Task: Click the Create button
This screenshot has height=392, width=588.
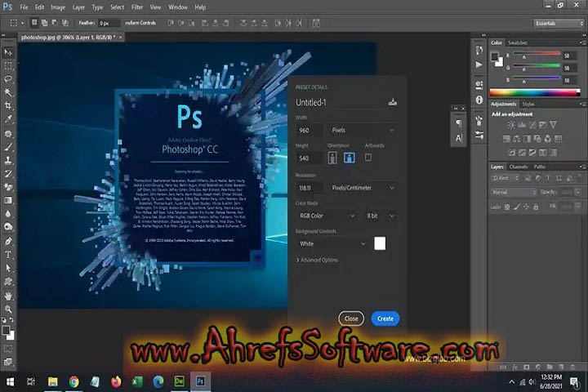Action: click(385, 318)
